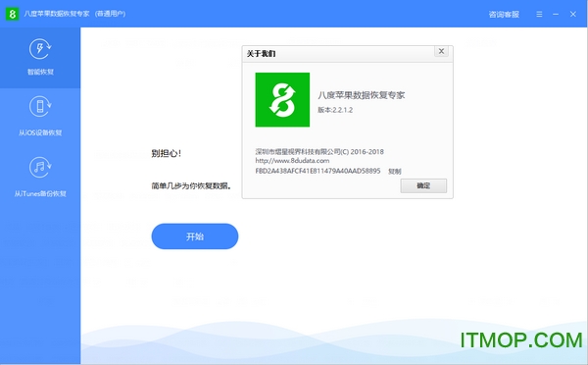Viewport: 588px width, 365px height.
Task: Open the http://www.8dudata.com link
Action: tap(292, 161)
